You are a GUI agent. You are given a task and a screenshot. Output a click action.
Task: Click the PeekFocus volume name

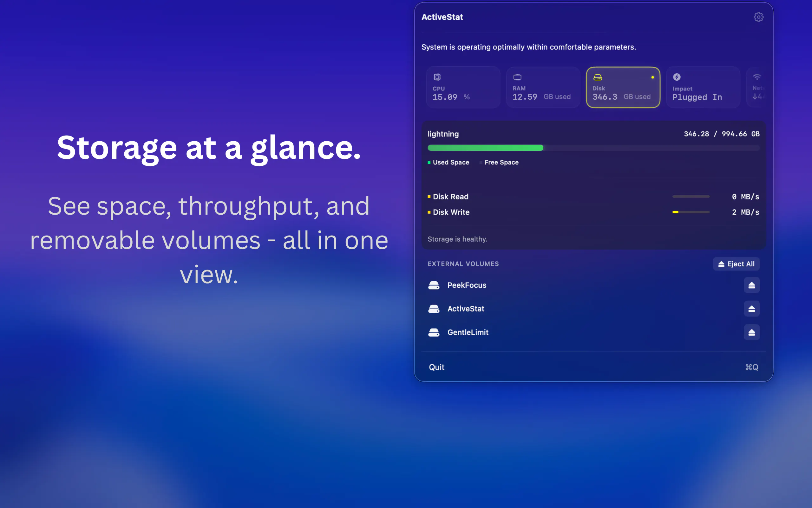(467, 285)
